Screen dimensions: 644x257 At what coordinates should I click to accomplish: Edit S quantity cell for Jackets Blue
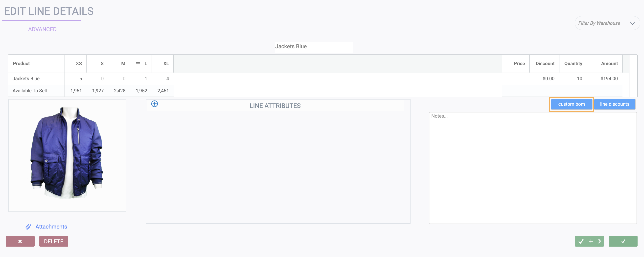tap(97, 78)
